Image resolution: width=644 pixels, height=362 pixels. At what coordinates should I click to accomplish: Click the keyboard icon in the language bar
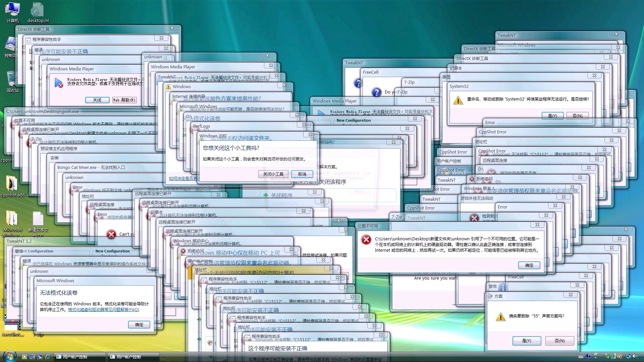click(581, 357)
